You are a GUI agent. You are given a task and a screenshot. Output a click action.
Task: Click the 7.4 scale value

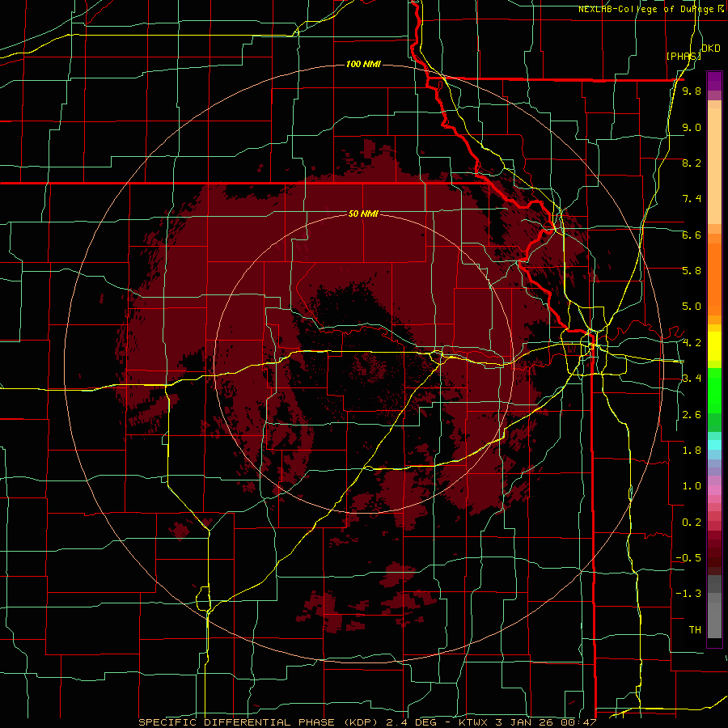pyautogui.click(x=692, y=199)
